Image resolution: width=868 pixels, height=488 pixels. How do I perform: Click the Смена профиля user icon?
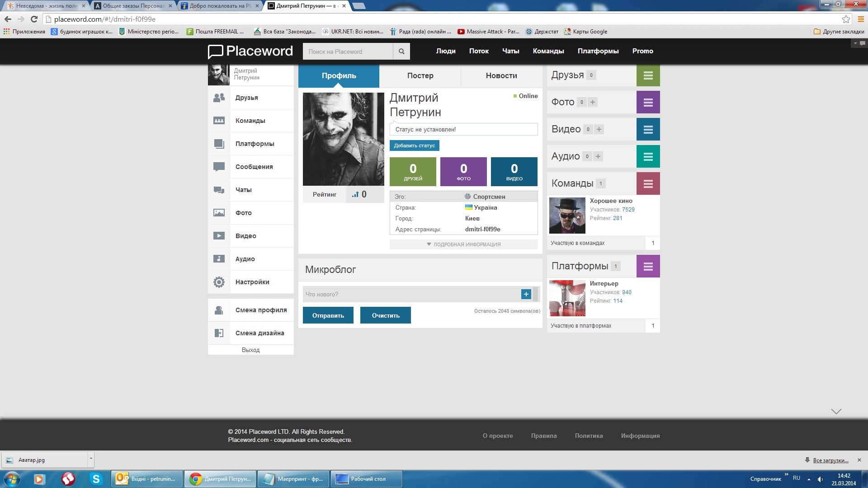219,310
